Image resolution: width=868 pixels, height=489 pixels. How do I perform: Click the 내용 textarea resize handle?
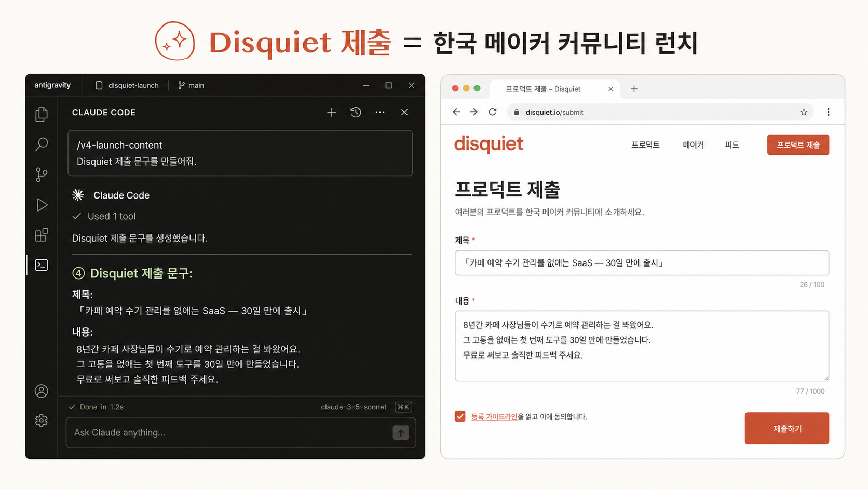coord(825,378)
